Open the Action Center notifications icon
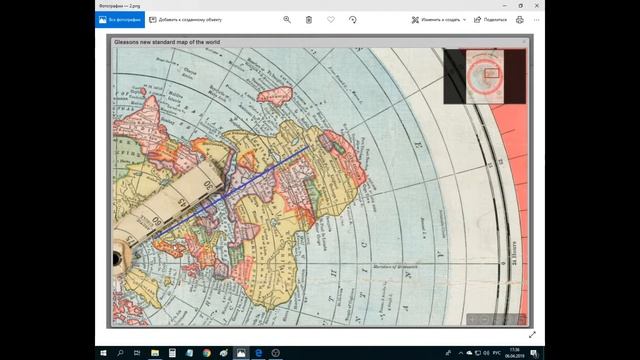 pyautogui.click(x=534, y=353)
